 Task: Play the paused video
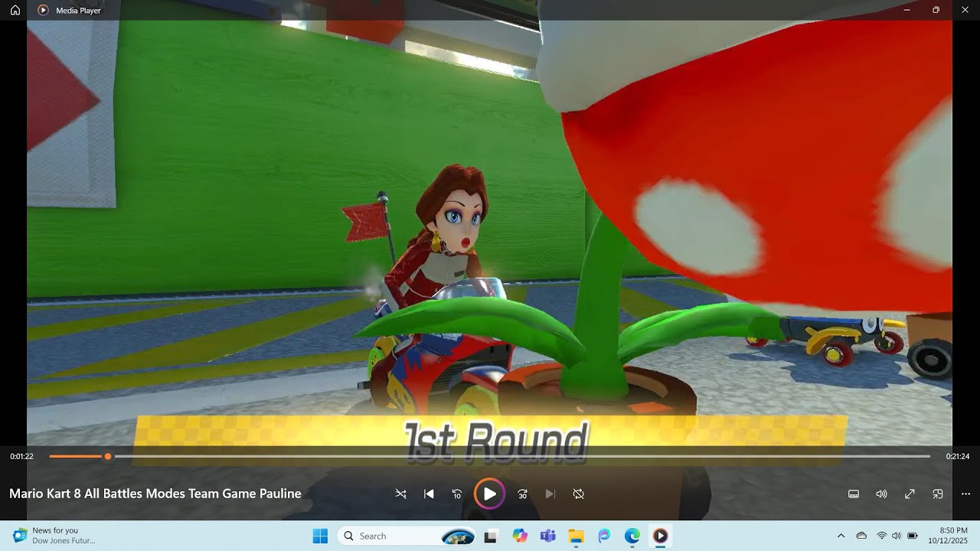coord(489,494)
